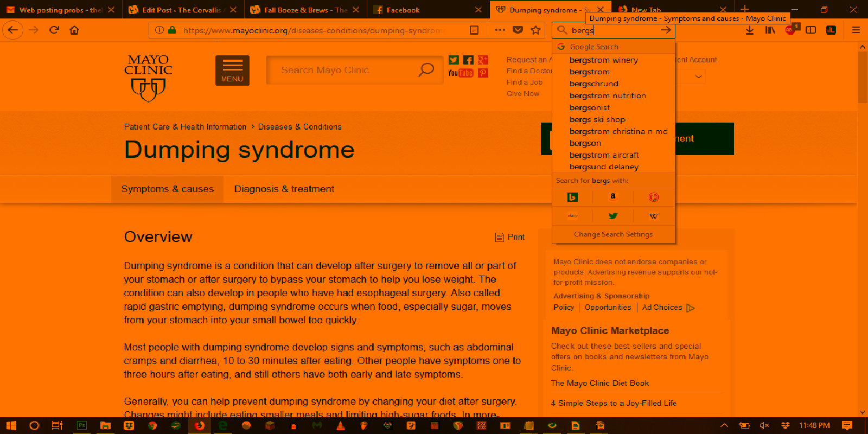Open the Firefox hamburger menu
Screen dimensions: 868x434
click(x=856, y=30)
